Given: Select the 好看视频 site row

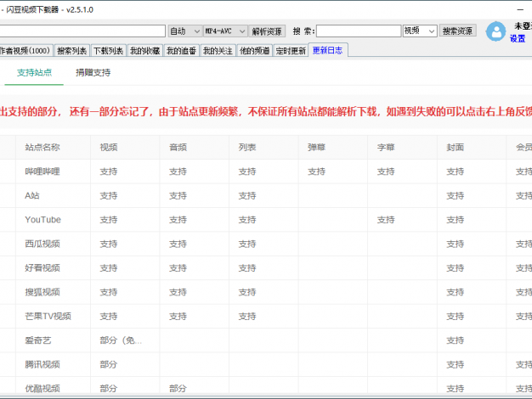Looking at the screenshot, I should tap(266, 268).
